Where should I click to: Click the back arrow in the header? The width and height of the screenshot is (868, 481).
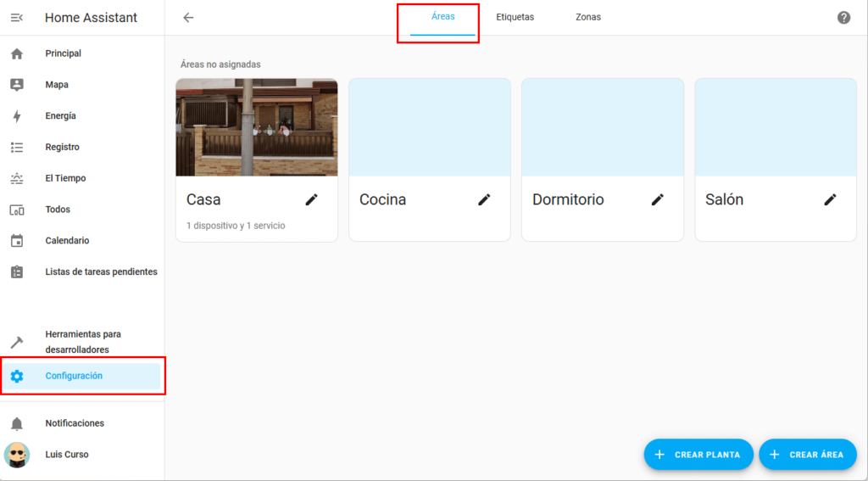tap(188, 18)
